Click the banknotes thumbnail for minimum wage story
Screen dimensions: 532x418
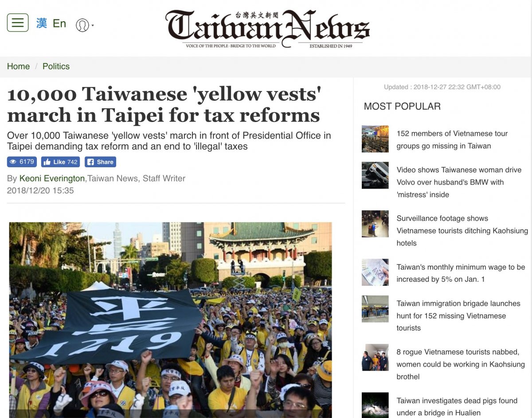click(x=375, y=272)
